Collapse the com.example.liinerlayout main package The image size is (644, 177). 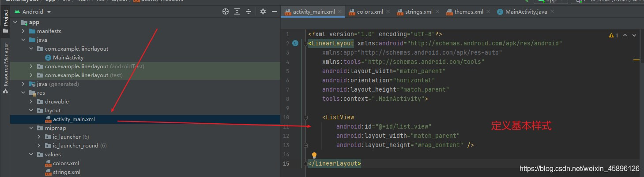coord(31,49)
